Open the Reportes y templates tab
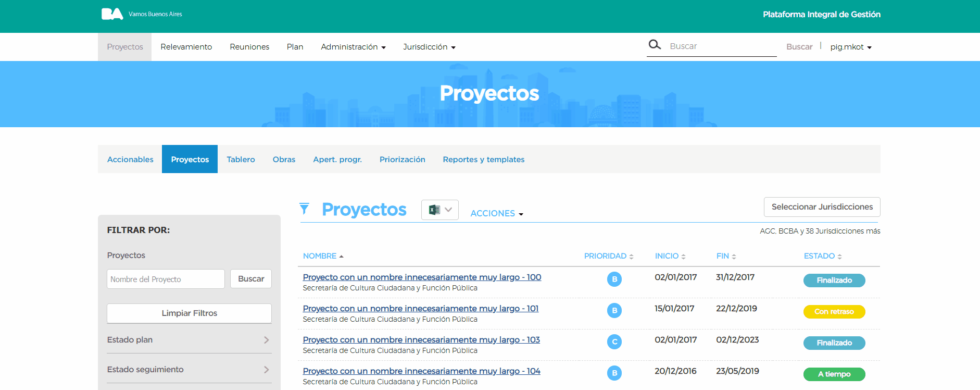Screen dimensions: 980x390 click(x=483, y=160)
